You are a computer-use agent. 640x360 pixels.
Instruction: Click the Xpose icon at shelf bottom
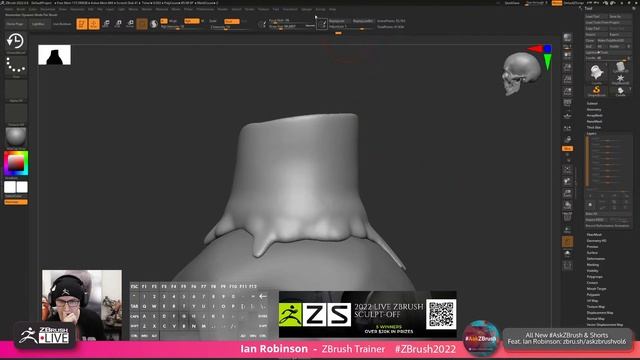click(567, 266)
